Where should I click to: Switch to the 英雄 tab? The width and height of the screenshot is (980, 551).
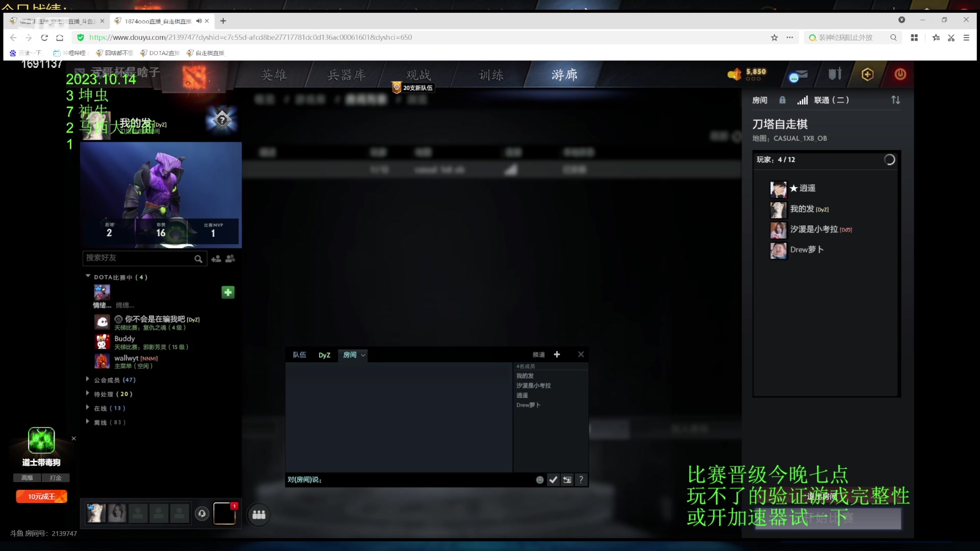coord(274,75)
